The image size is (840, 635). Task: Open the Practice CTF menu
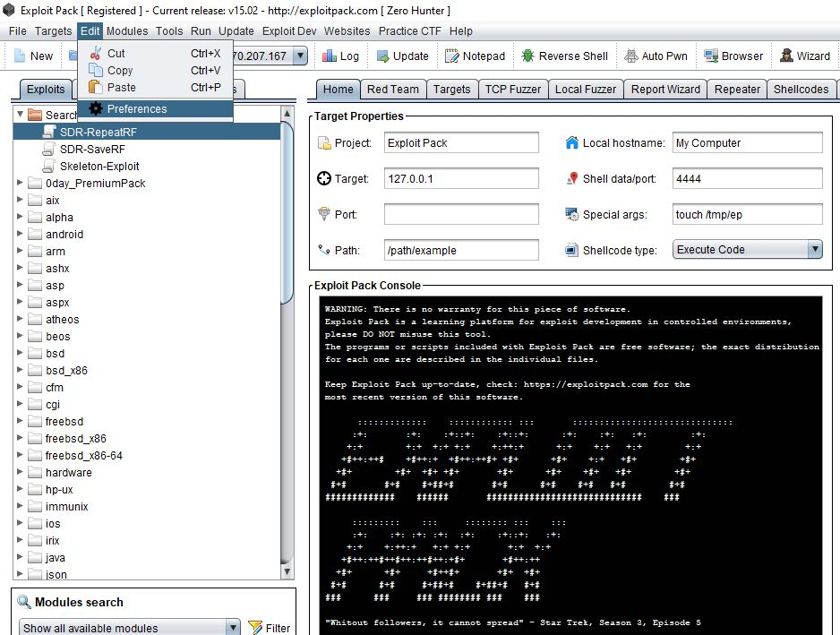410,31
